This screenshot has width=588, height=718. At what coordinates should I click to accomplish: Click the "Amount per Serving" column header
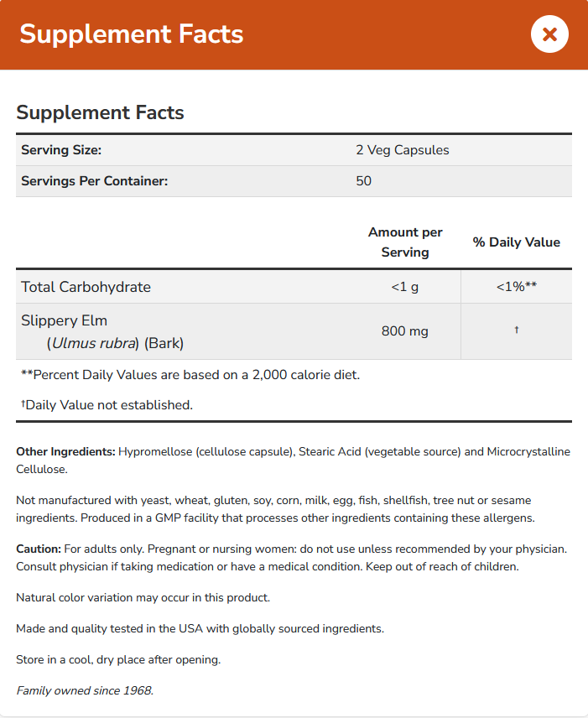tap(405, 242)
